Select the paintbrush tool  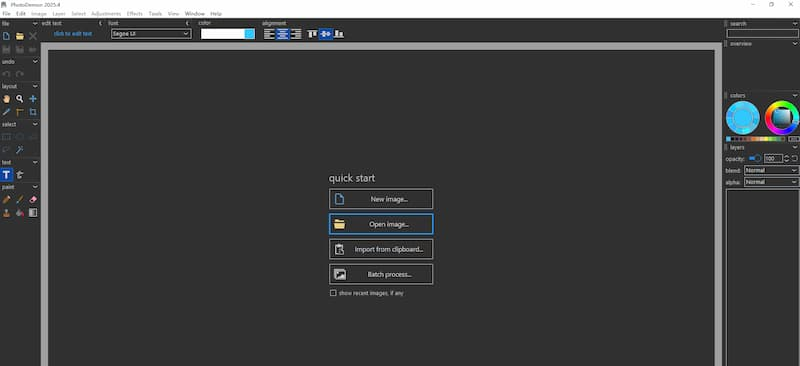coord(19,200)
